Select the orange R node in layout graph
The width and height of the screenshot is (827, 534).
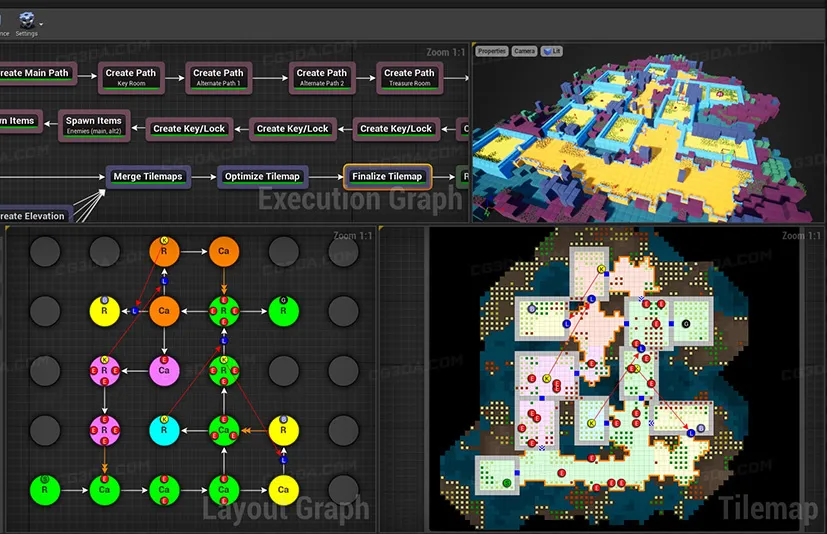coord(164,251)
